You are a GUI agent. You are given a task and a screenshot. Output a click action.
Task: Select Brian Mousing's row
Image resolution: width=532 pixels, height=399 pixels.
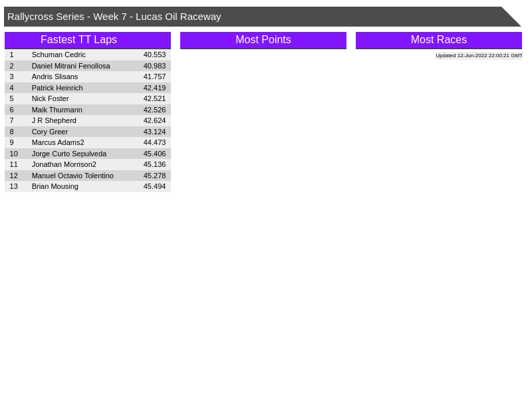tap(55, 186)
